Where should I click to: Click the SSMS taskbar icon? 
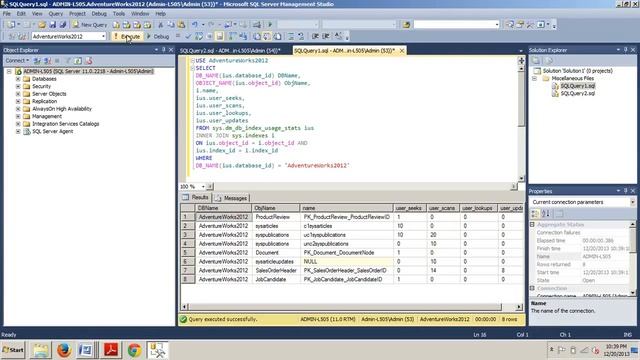(x=158, y=350)
